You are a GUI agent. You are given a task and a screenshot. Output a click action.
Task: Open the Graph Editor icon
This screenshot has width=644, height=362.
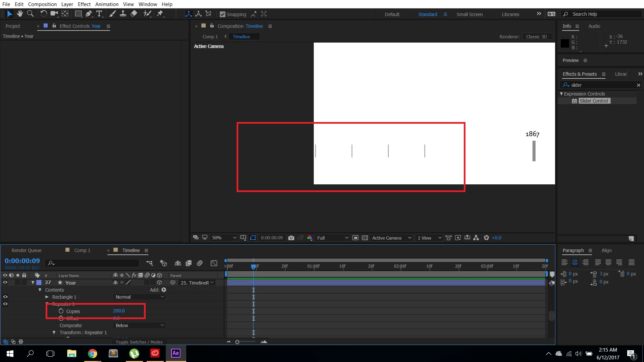[214, 263]
